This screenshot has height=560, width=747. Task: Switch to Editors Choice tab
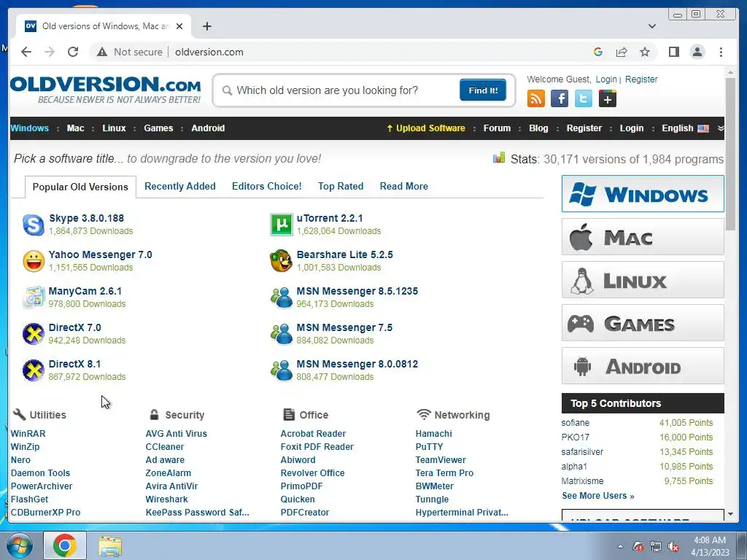pos(267,186)
